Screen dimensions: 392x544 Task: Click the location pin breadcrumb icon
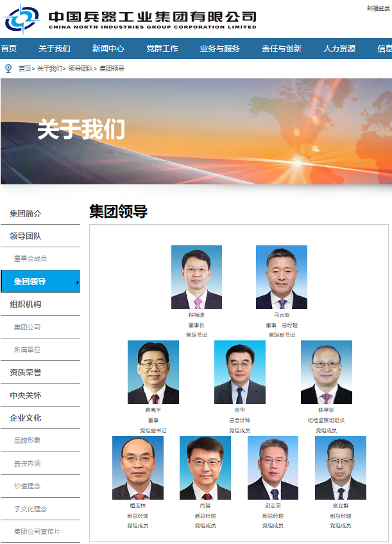click(9, 69)
